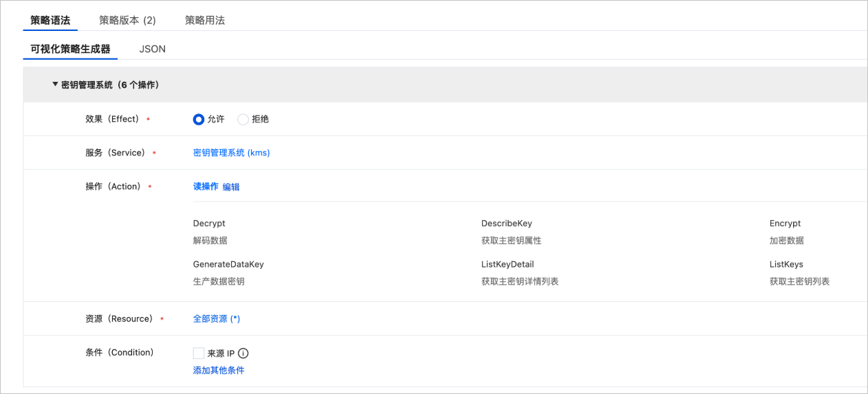This screenshot has height=394, width=868.
Task: Collapse the 密钥管理系统 section triangle
Action: click(55, 85)
